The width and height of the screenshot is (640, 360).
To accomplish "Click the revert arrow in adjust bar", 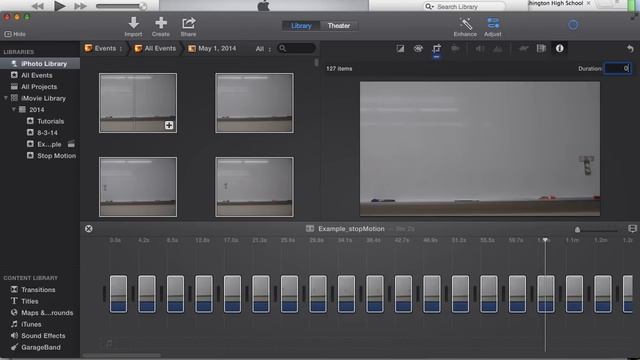I will point(630,49).
